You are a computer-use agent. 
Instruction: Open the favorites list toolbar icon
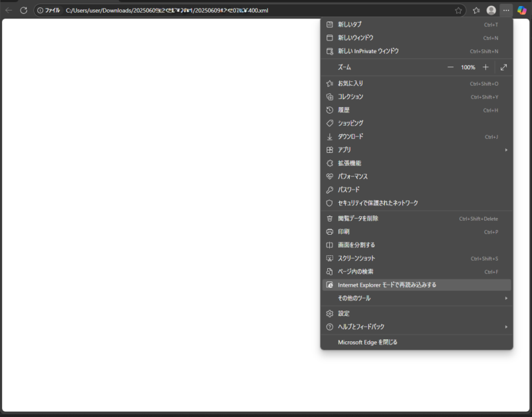(476, 11)
